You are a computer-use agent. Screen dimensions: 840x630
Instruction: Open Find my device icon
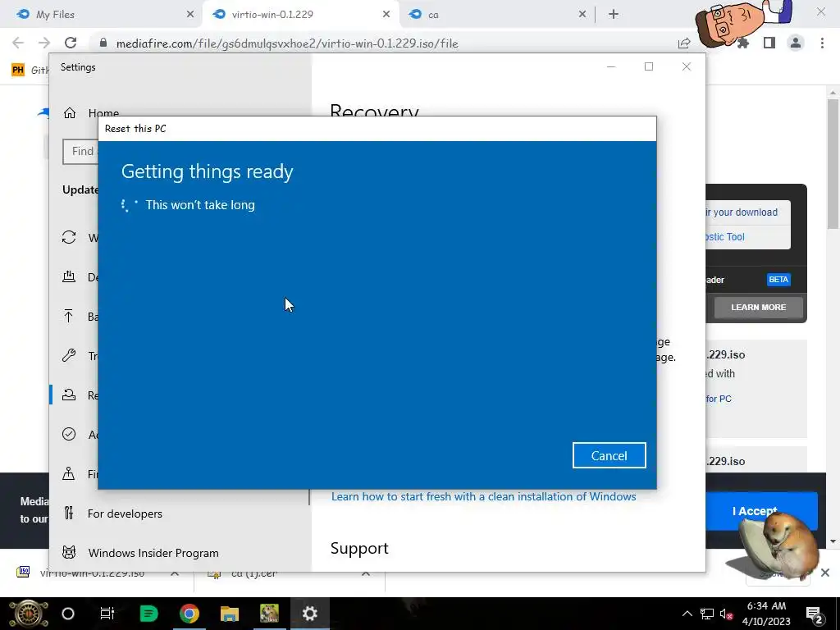(x=69, y=473)
